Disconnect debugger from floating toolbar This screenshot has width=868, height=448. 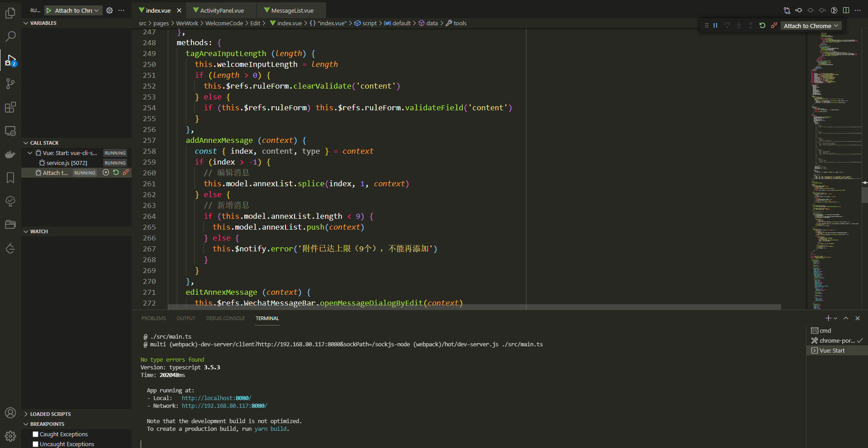(774, 26)
